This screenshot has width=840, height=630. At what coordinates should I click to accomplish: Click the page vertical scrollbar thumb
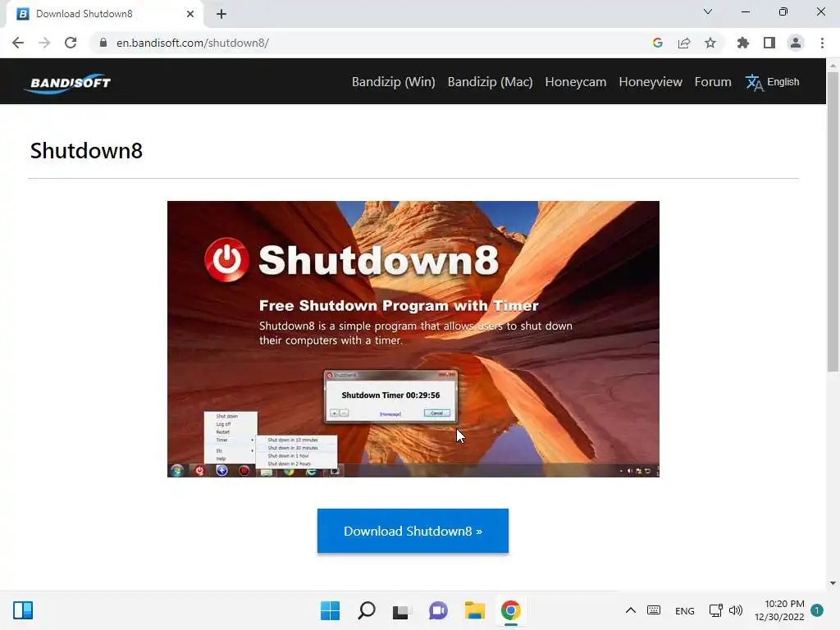tap(833, 221)
